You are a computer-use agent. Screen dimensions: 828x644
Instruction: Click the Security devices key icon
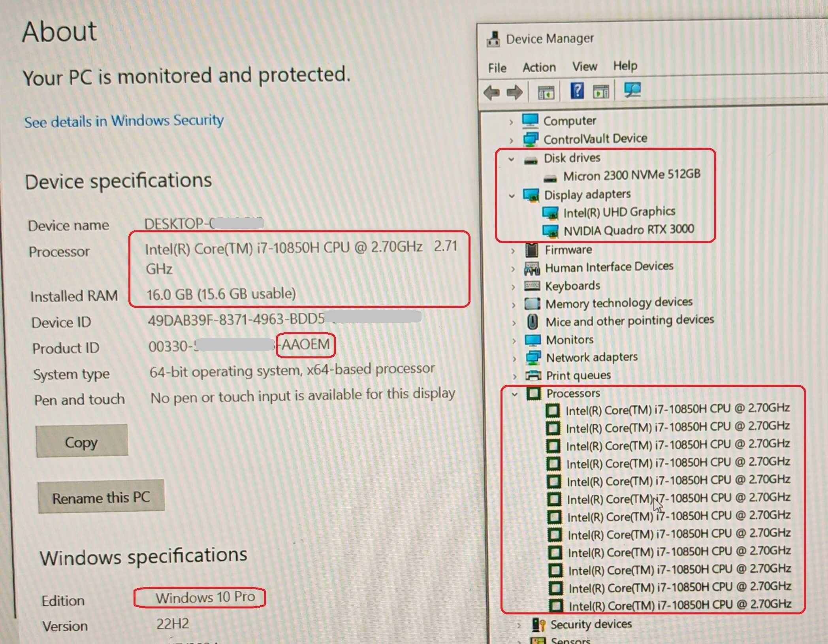[x=539, y=625]
